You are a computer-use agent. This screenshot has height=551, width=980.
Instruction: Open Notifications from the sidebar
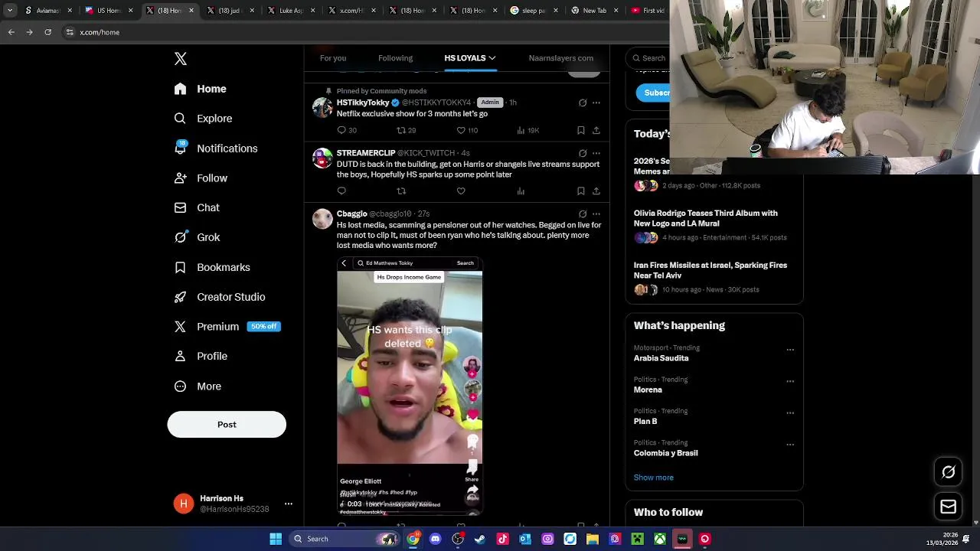pos(216,148)
